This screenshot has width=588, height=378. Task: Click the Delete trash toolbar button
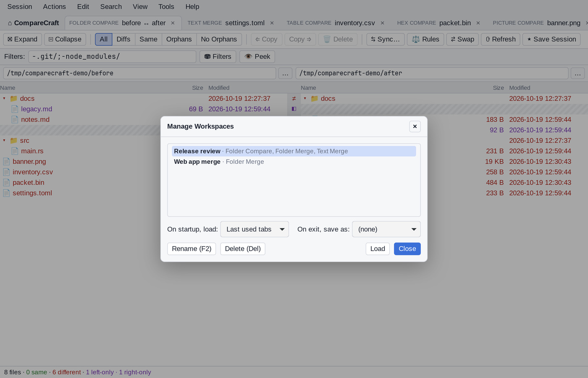click(338, 39)
